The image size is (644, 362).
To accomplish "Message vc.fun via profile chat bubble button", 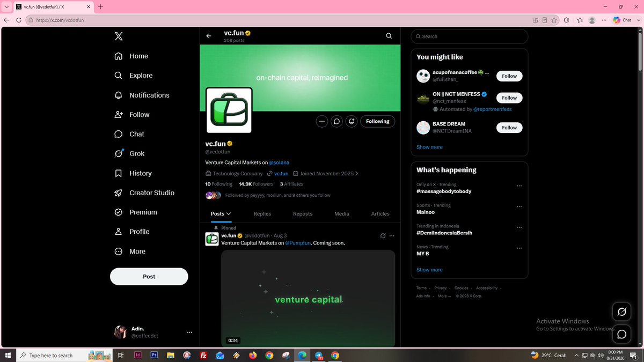I will click(x=336, y=121).
